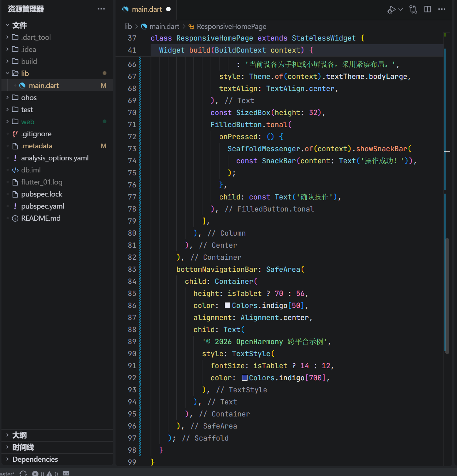Click the ports icon in status bar
457x476 pixels.
66,473
